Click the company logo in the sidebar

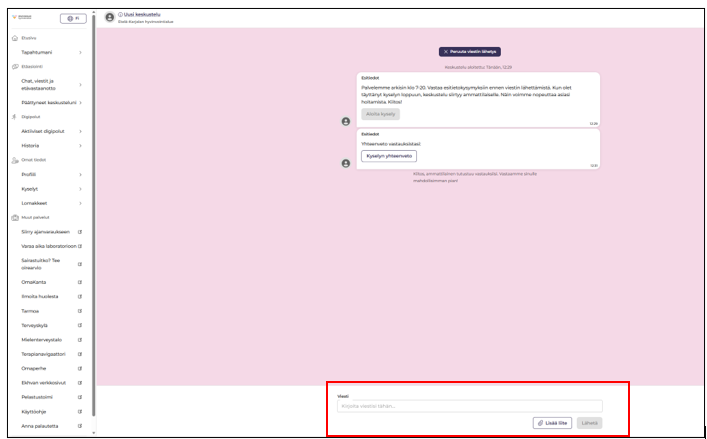pyautogui.click(x=18, y=18)
